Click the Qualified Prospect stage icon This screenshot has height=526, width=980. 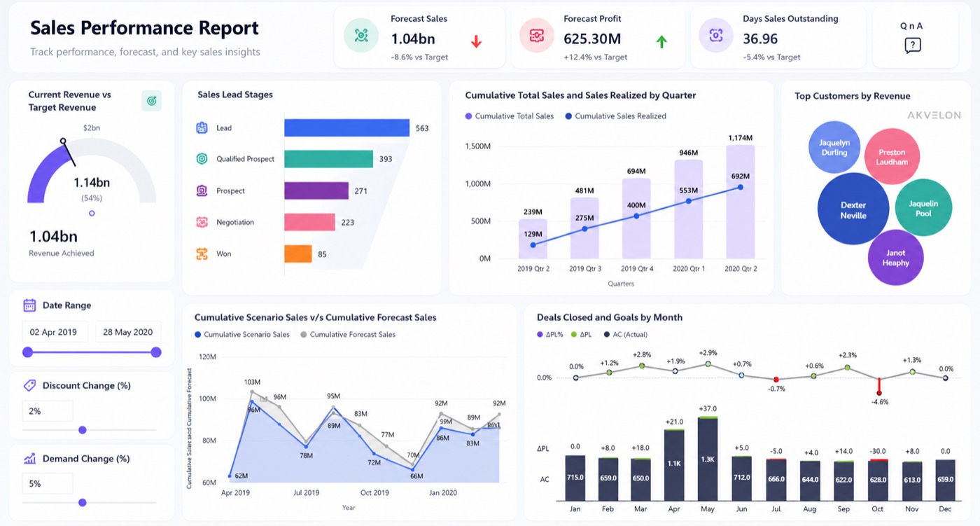[202, 159]
